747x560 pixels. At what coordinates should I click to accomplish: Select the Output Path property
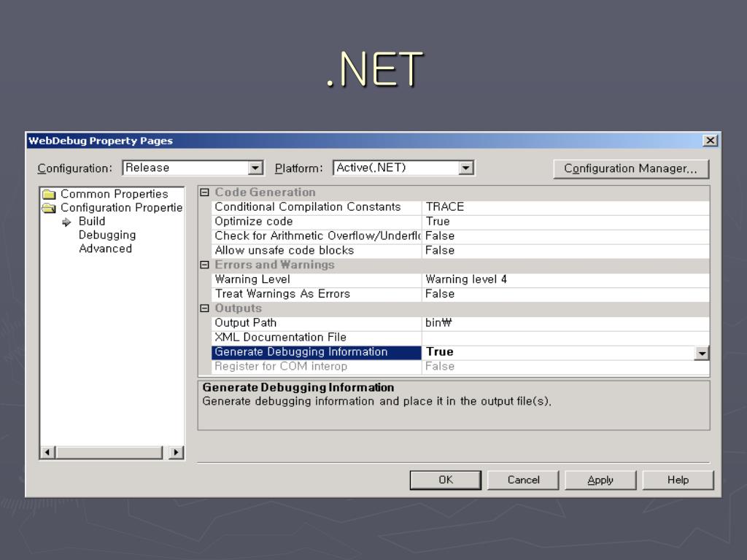(x=317, y=323)
